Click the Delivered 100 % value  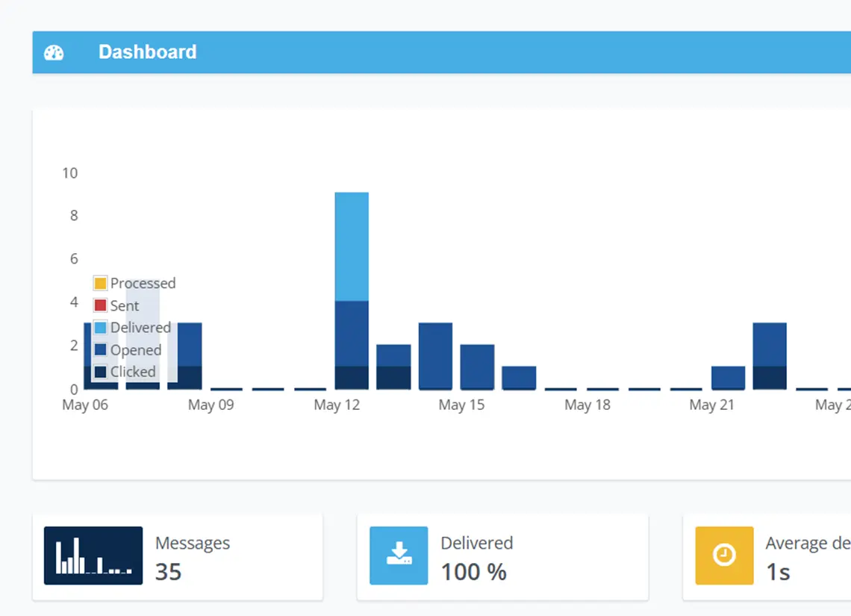click(473, 572)
